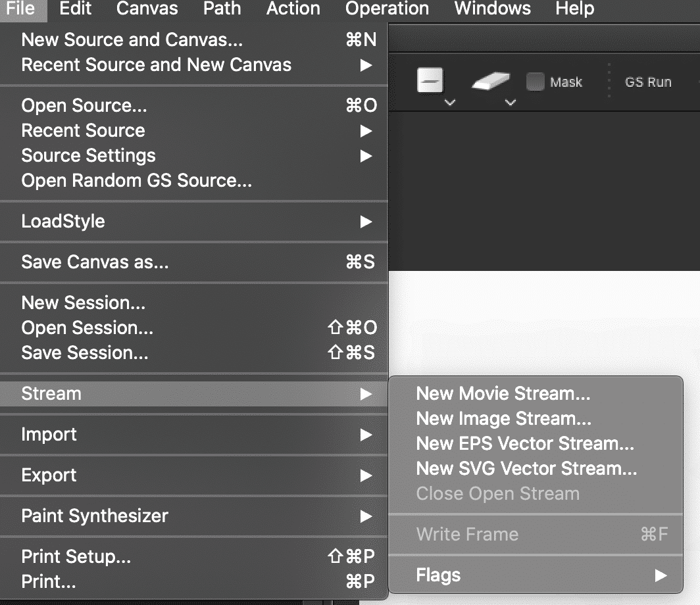Screen dimensions: 700x605
Task: Open dropdown arrow under canvas swatch
Action: (x=450, y=103)
